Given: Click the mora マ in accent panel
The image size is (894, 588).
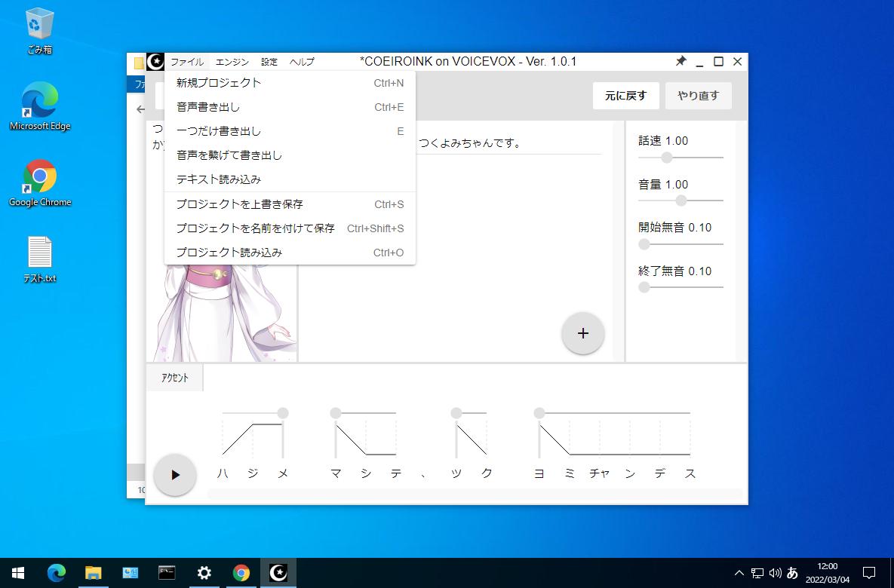Looking at the screenshot, I should (336, 473).
